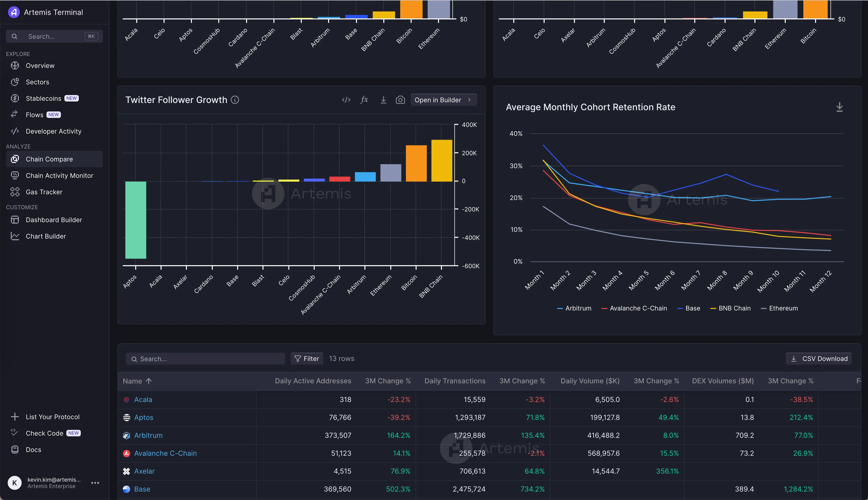Click the Bitcoin orange bar in Twitter chart
The image size is (868, 500).
point(416,163)
